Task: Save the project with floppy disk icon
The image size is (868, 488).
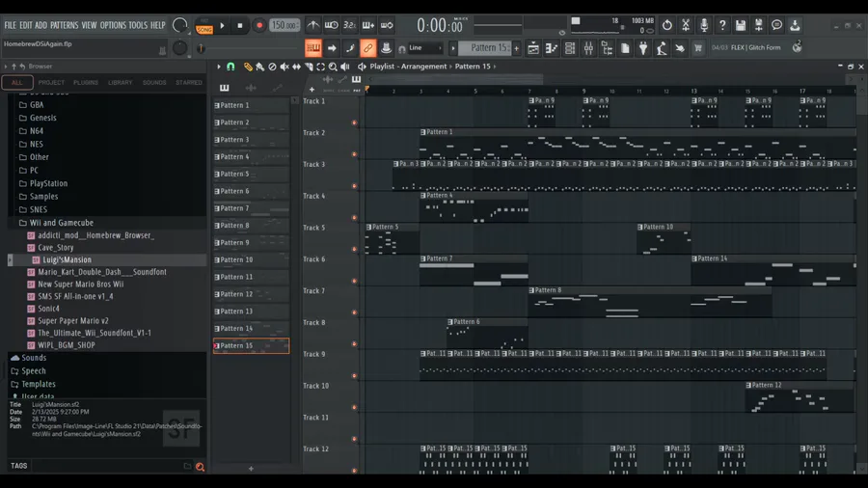Action: [740, 25]
